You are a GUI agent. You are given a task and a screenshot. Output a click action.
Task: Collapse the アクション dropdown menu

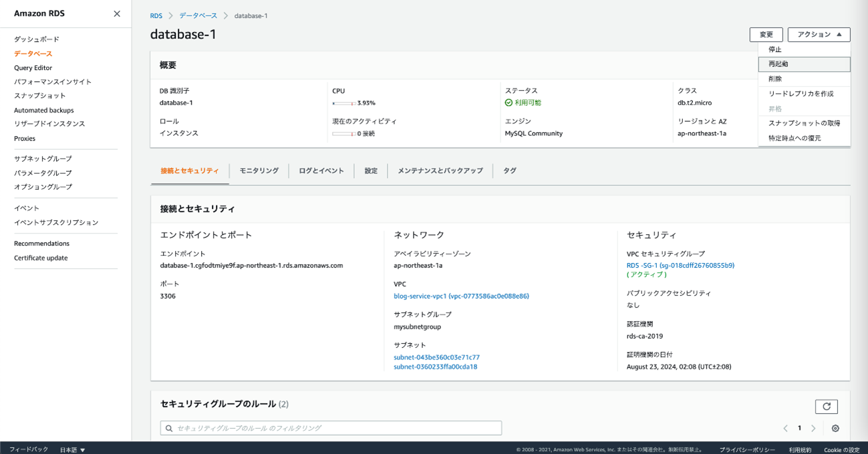tap(819, 35)
